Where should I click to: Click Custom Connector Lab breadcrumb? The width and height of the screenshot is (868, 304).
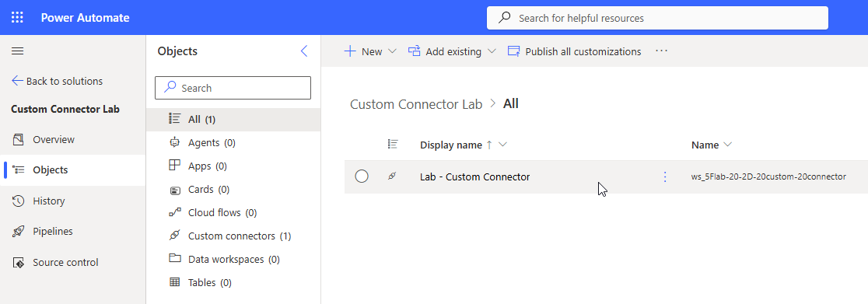(x=416, y=104)
